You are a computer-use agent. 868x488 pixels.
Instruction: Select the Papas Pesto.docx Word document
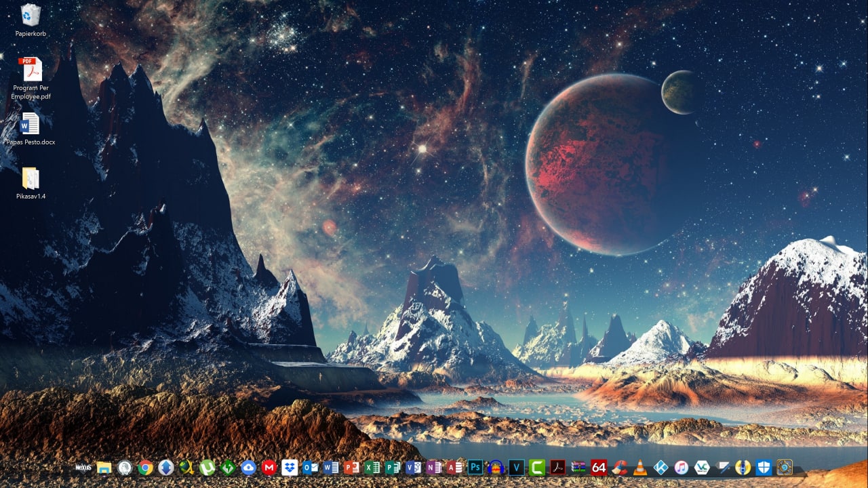click(31, 124)
